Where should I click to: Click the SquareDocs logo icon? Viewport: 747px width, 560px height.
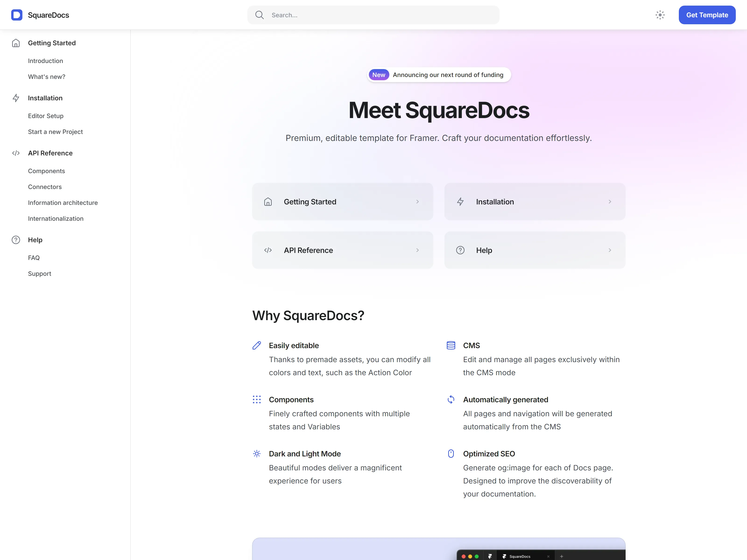click(x=17, y=15)
